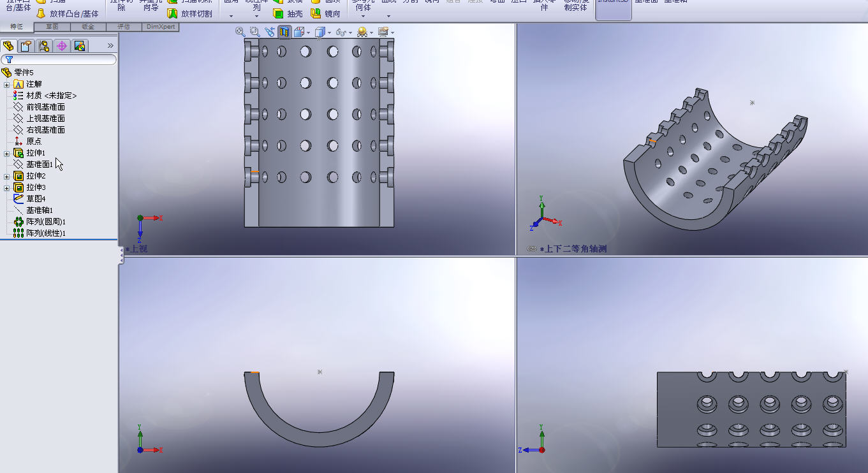Viewport: 868px width, 473px height.
Task: Click the Previous View icon
Action: click(x=270, y=31)
